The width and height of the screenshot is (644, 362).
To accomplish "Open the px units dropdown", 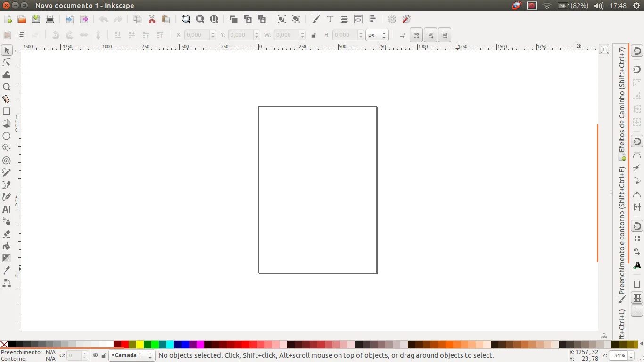I will click(x=377, y=35).
